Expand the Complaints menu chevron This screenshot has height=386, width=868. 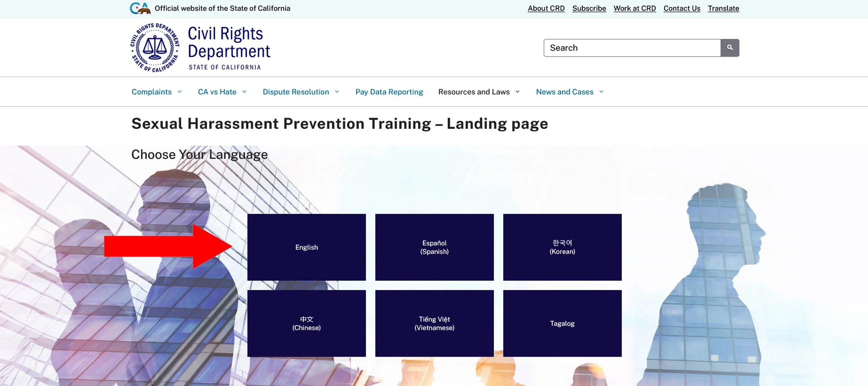coord(180,92)
